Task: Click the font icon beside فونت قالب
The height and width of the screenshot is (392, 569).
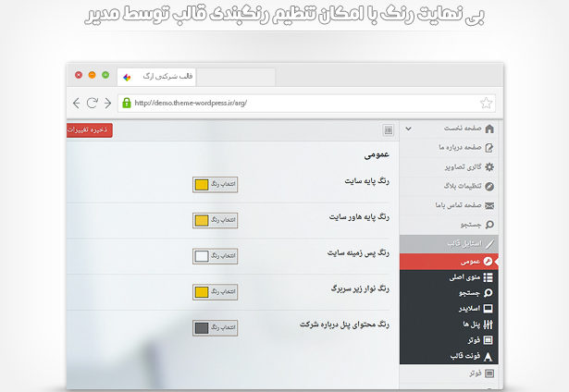Action: [x=489, y=355]
